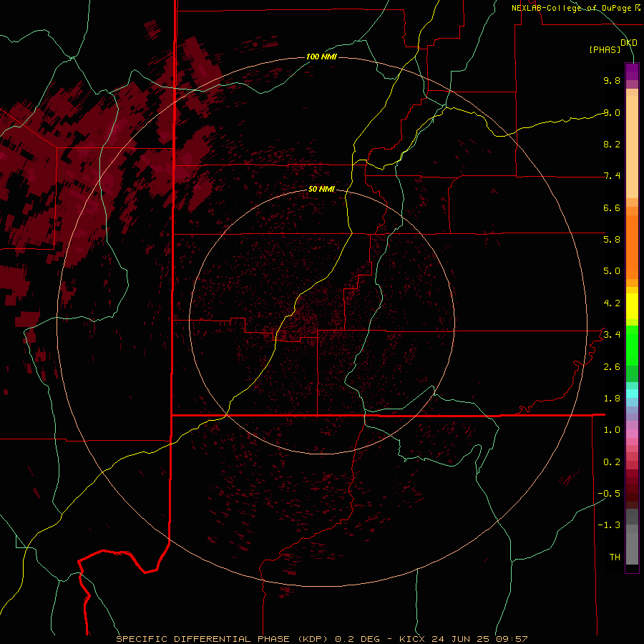644x644 pixels.
Task: Click the 3.4 scale value
Action: pos(612,335)
